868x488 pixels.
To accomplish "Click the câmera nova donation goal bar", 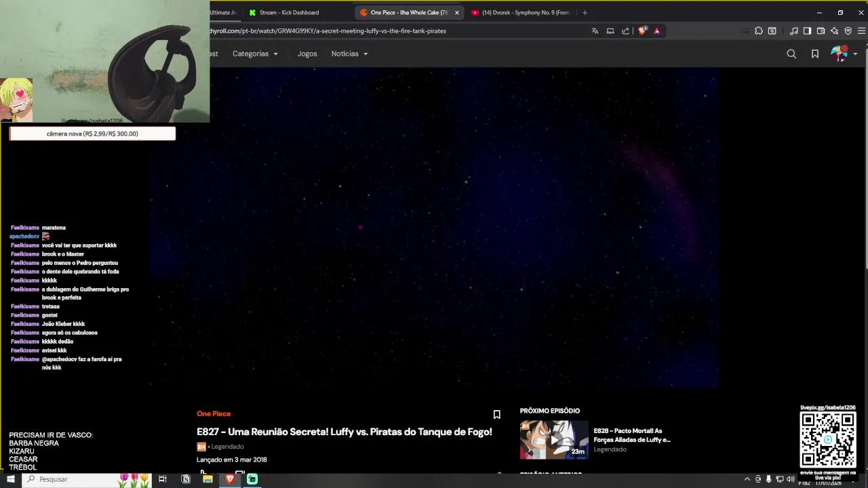I will coord(92,134).
